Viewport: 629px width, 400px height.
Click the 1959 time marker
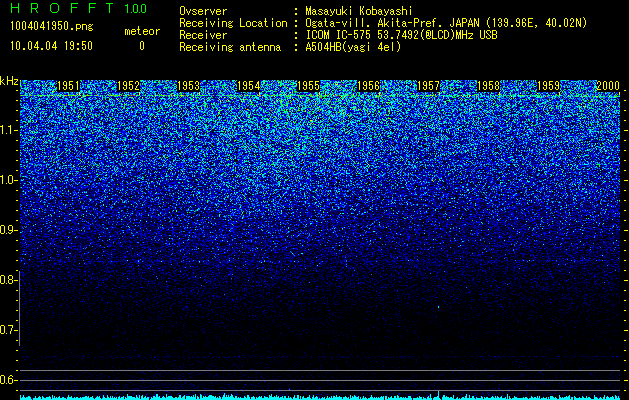coord(548,86)
